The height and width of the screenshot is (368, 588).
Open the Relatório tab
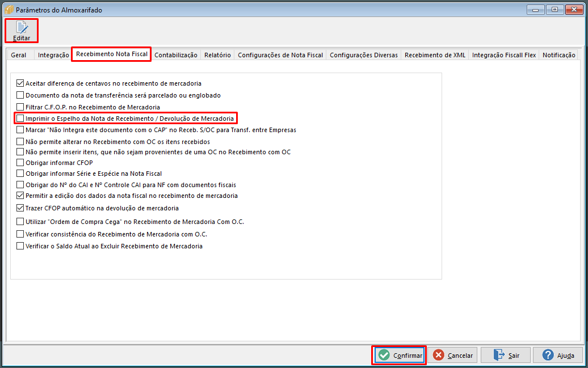click(217, 55)
